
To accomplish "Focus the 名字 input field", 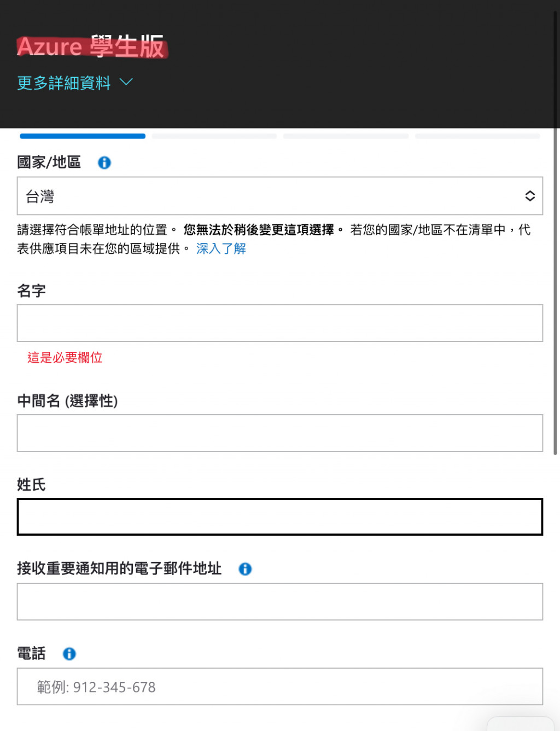I will pos(280,323).
